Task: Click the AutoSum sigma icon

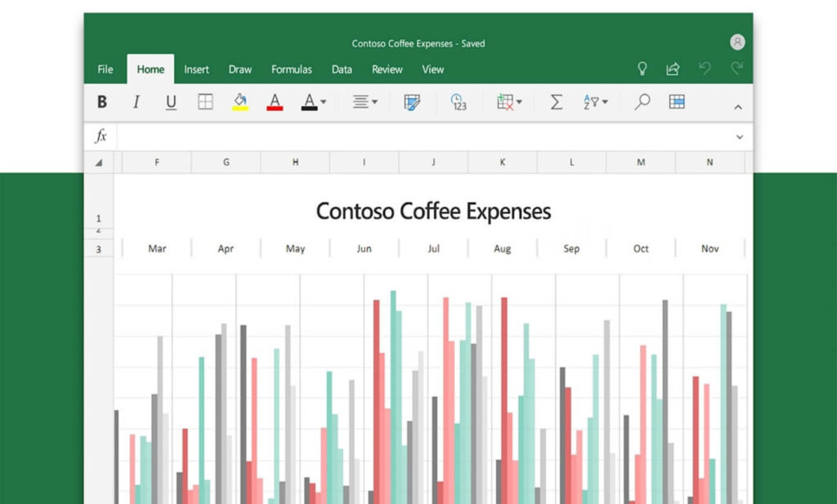Action: click(x=557, y=102)
